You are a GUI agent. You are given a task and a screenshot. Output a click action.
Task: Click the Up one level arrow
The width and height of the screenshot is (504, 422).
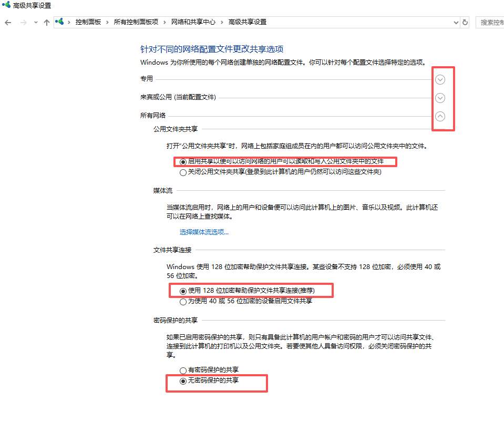(x=47, y=22)
